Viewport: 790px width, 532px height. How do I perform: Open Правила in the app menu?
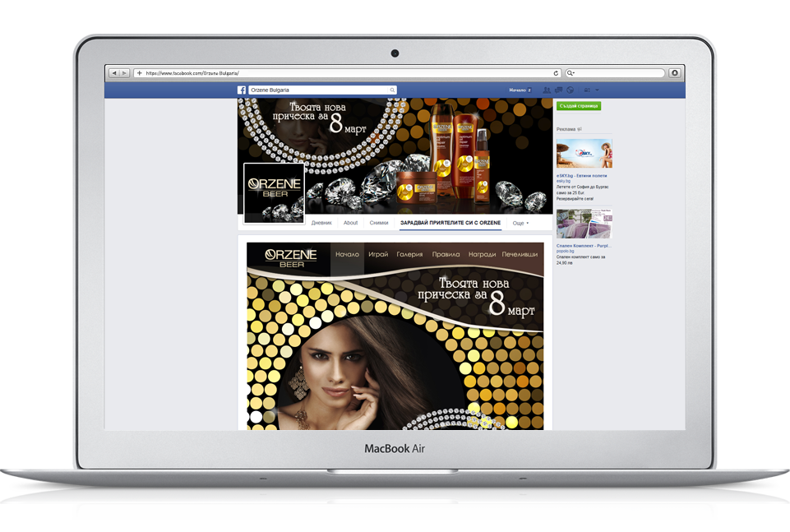tap(446, 254)
